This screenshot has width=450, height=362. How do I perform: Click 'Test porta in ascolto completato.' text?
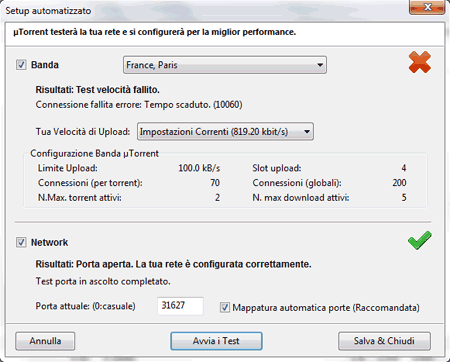point(103,281)
